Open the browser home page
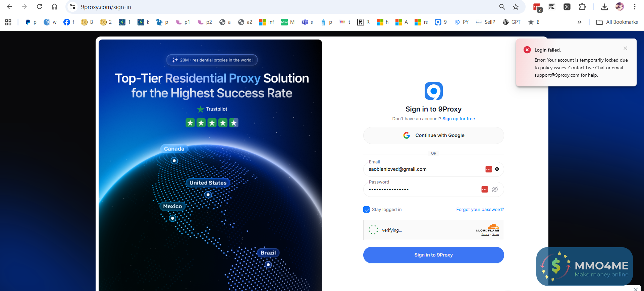Screen dimensions: 644x291 coord(54,7)
